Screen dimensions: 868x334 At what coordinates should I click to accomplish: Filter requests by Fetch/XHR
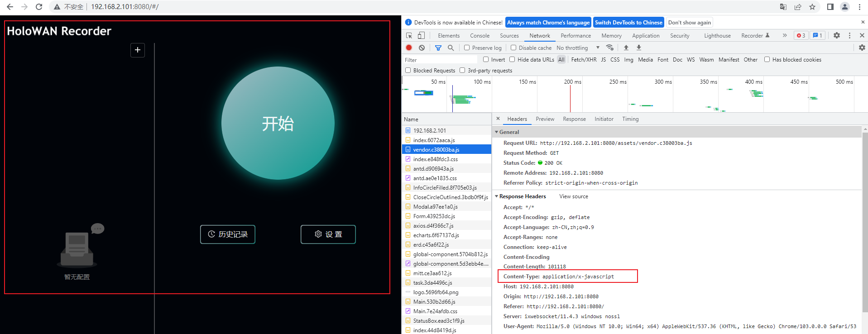[x=584, y=59]
